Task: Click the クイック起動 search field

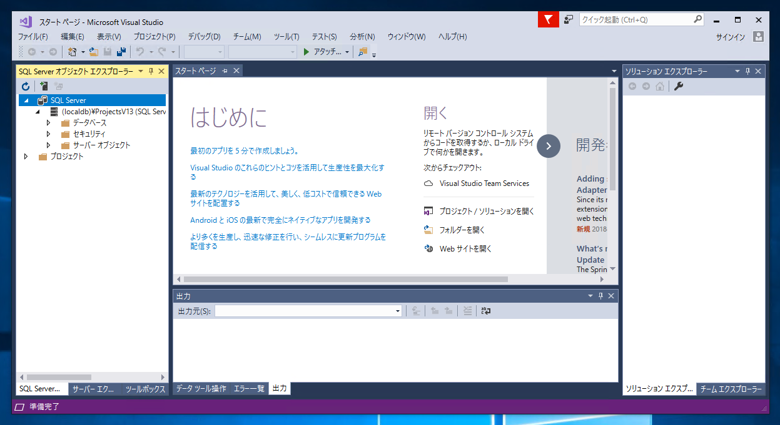Action: pyautogui.click(x=635, y=20)
